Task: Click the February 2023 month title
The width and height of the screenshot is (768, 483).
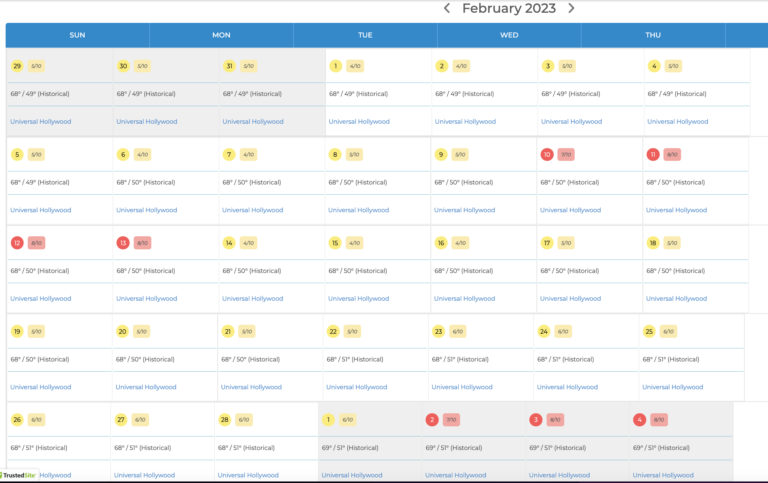Action: tap(508, 8)
